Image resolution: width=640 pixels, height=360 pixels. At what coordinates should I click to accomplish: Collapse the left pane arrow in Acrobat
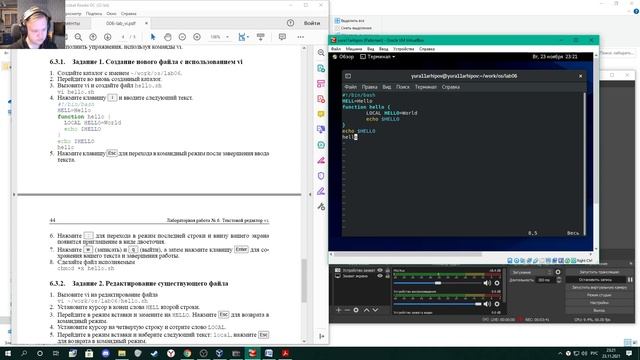pyautogui.click(x=14, y=195)
